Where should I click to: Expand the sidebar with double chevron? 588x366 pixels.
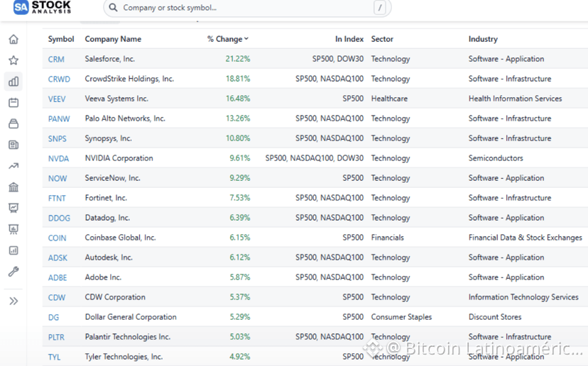tap(13, 301)
